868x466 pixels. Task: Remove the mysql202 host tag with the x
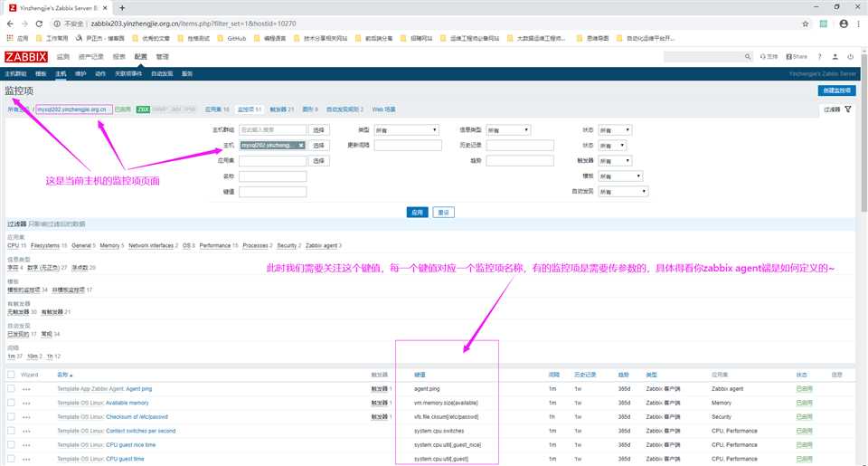coord(300,145)
